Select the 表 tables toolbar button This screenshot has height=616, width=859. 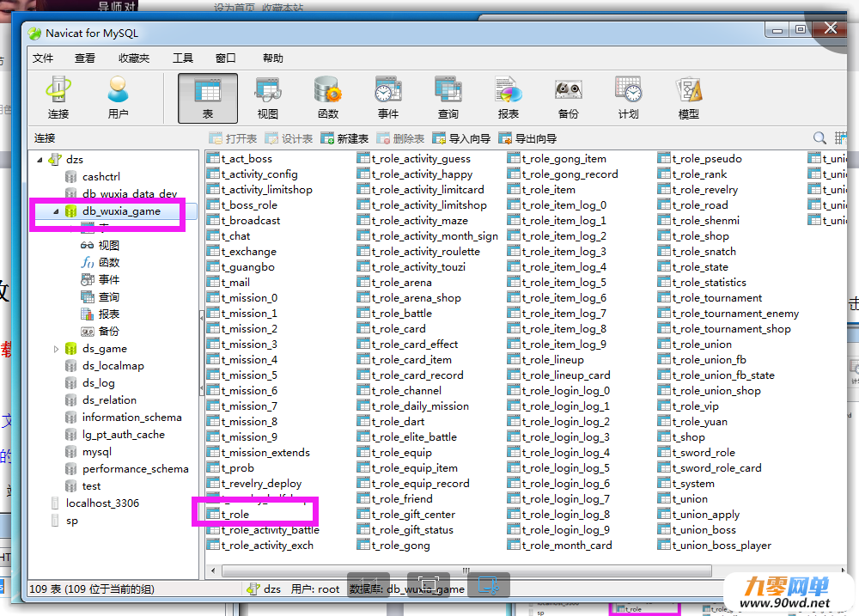[x=208, y=98]
